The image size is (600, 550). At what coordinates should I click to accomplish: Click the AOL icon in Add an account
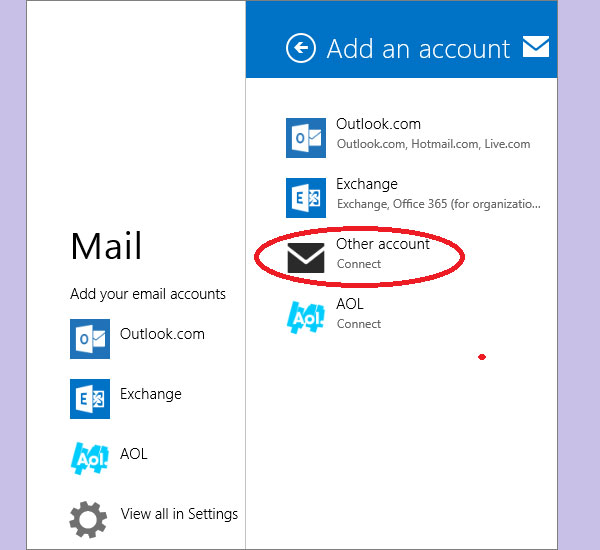pyautogui.click(x=306, y=317)
